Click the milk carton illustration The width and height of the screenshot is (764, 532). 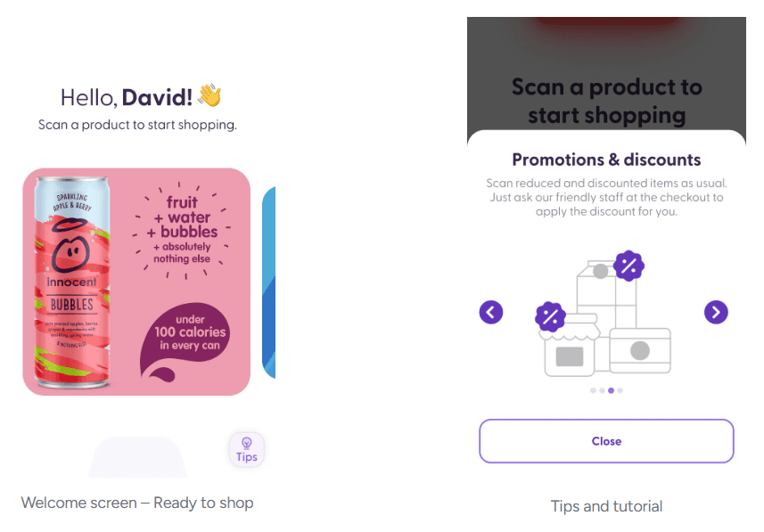click(606, 295)
